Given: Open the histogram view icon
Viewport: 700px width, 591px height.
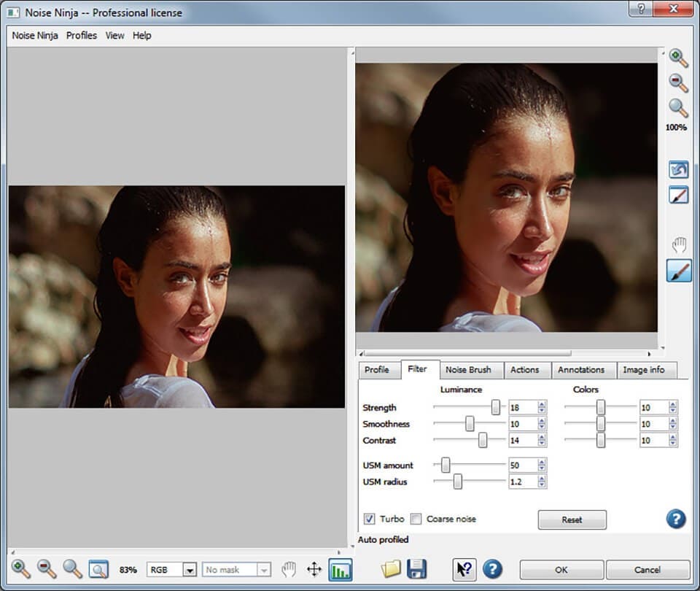Looking at the screenshot, I should pos(340,569).
